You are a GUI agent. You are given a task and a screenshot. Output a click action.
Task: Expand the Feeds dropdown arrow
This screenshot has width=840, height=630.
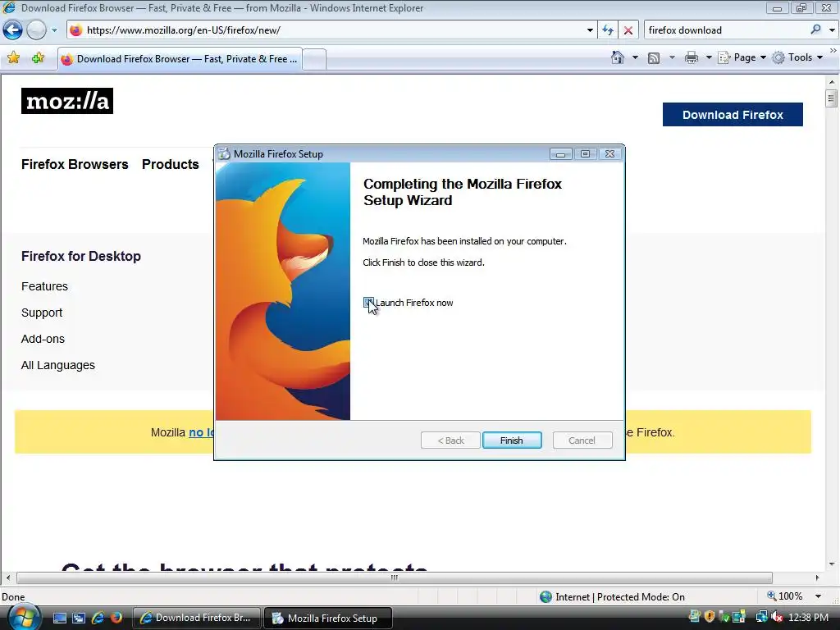tap(672, 57)
